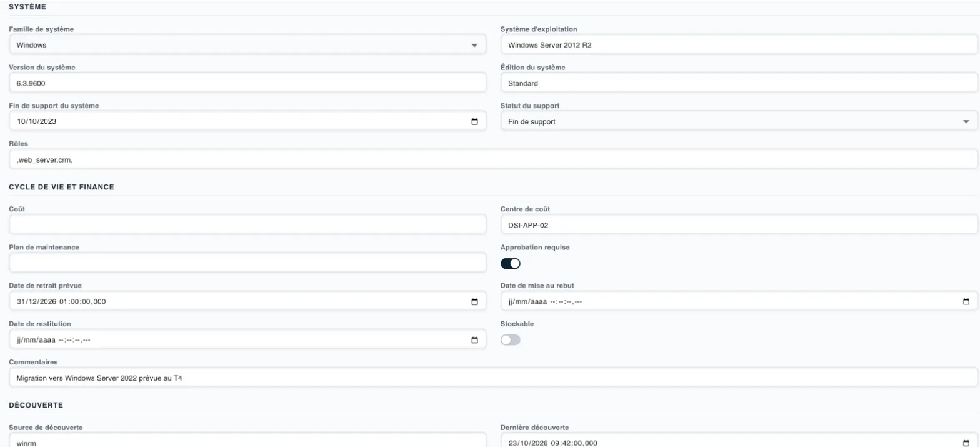Open the Famille de système dropdown

(247, 45)
